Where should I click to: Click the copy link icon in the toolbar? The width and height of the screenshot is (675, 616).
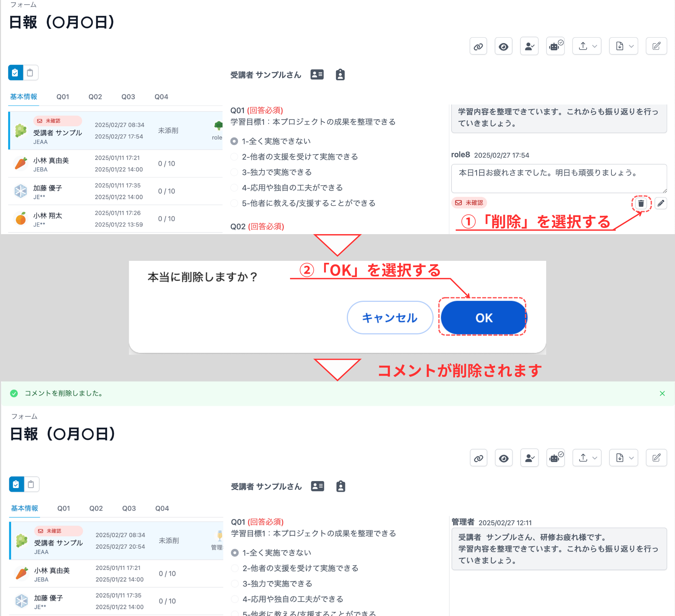[478, 46]
